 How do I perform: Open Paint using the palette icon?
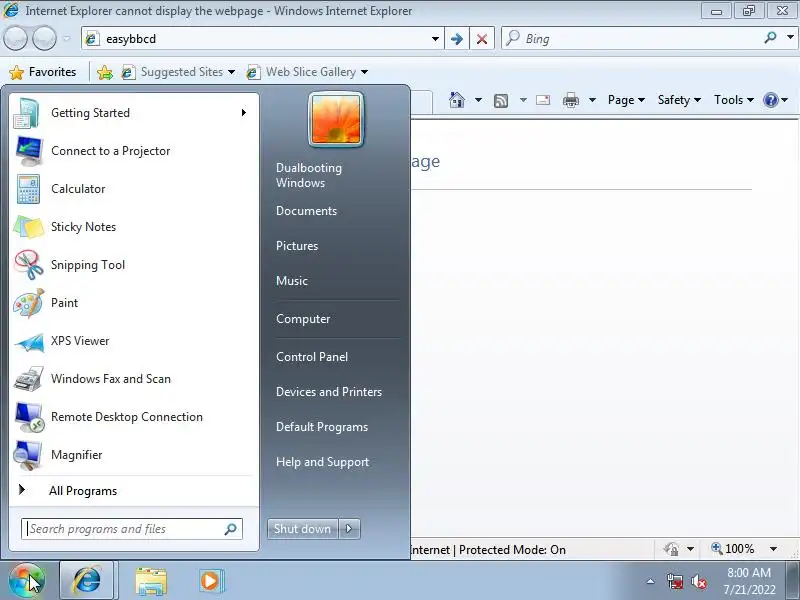click(x=29, y=303)
